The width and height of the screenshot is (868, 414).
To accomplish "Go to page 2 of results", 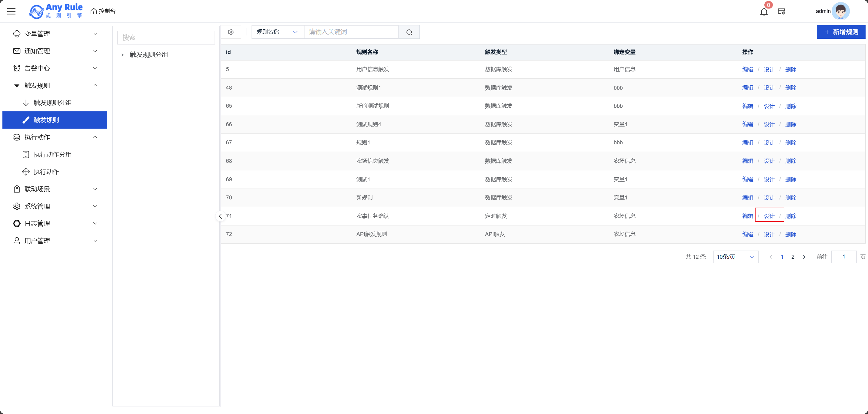I will click(793, 257).
